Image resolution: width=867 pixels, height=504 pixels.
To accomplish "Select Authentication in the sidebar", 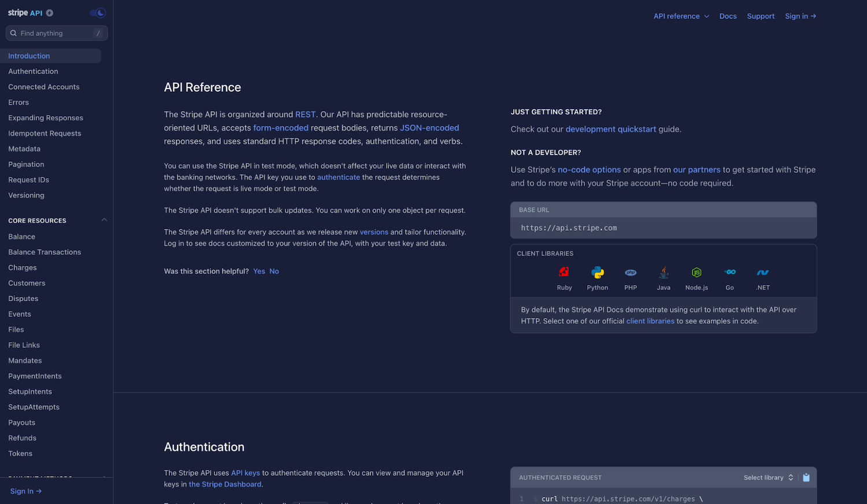I will tap(33, 71).
